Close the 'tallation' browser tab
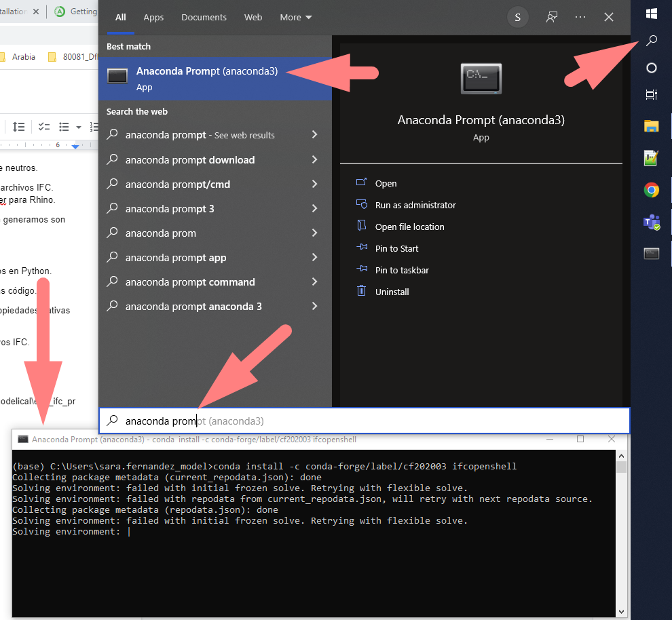 36,12
